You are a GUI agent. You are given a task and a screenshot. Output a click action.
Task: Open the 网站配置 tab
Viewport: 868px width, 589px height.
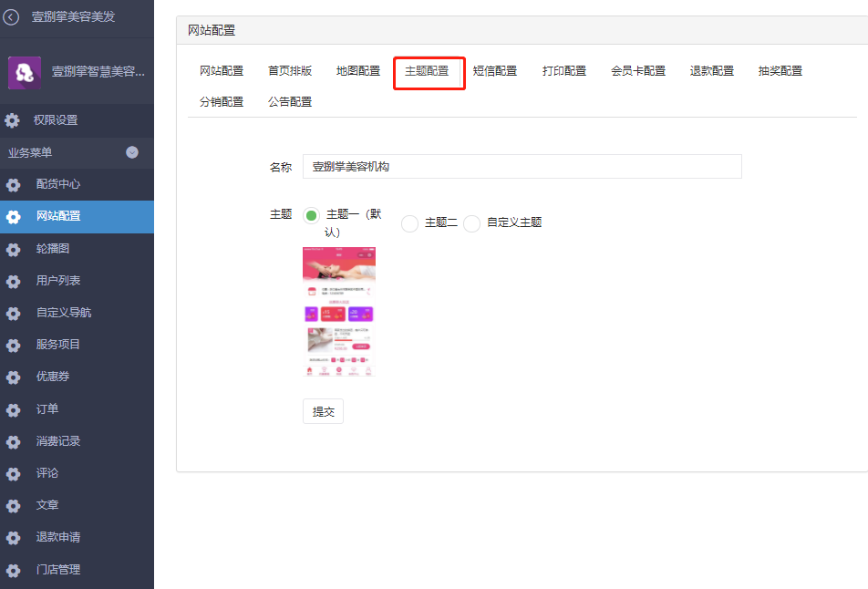222,71
